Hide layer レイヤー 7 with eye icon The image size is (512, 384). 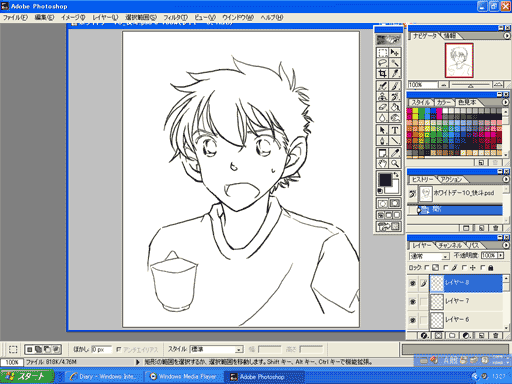tap(413, 302)
